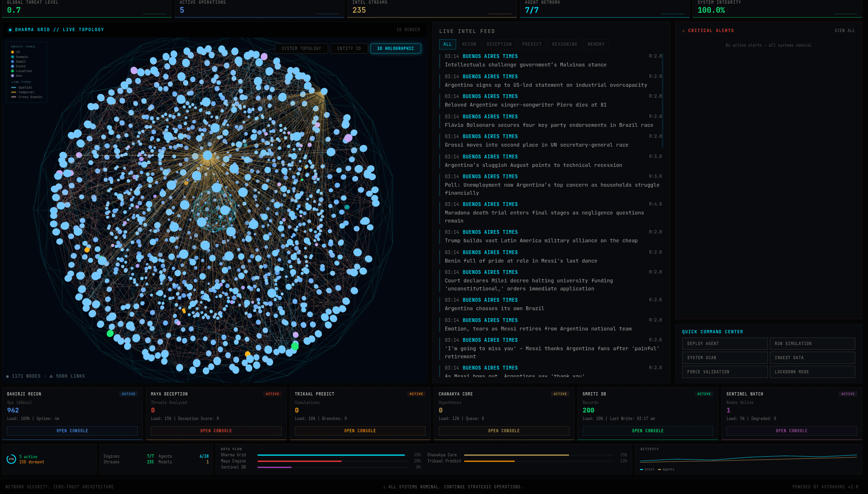
Task: Filter intel feed by ALL
Action: 448,44
